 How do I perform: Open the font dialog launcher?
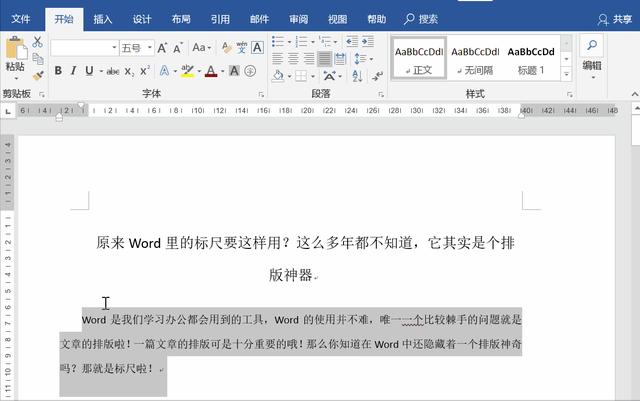click(x=261, y=95)
